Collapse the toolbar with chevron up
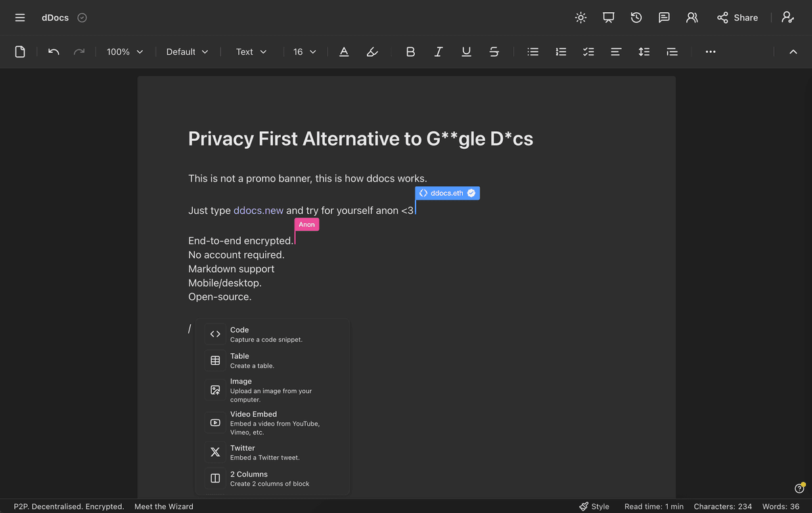 coord(793,51)
